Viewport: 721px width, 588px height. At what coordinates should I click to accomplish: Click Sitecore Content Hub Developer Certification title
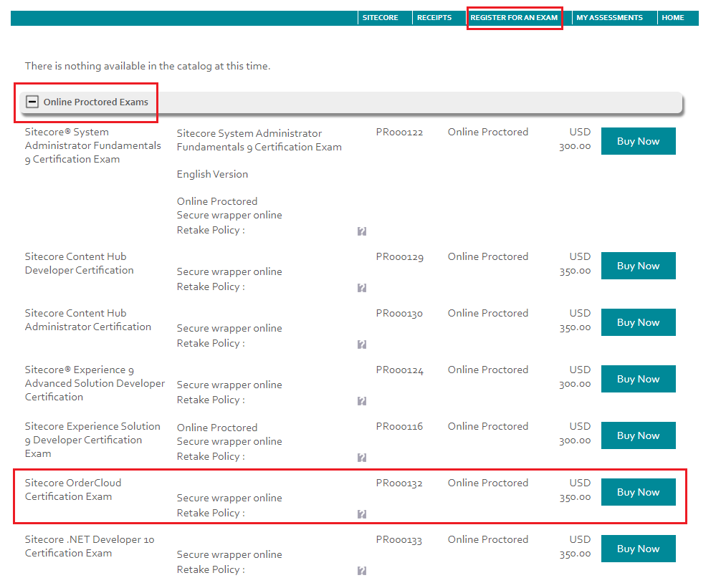pyautogui.click(x=79, y=264)
